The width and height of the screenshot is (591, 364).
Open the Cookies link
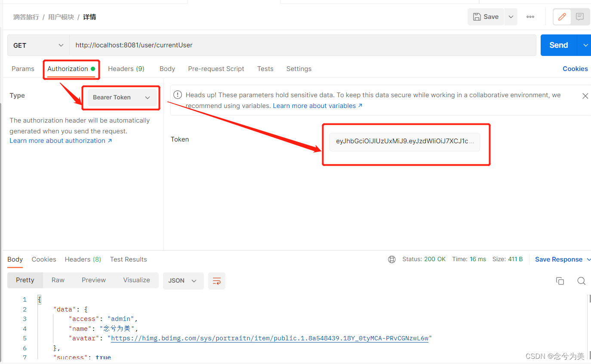[x=575, y=69]
